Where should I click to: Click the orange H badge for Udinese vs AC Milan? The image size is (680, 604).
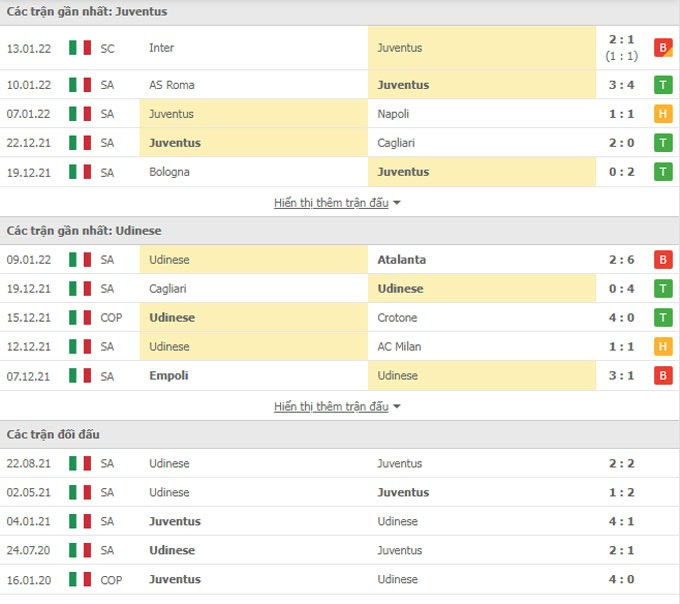tap(662, 347)
